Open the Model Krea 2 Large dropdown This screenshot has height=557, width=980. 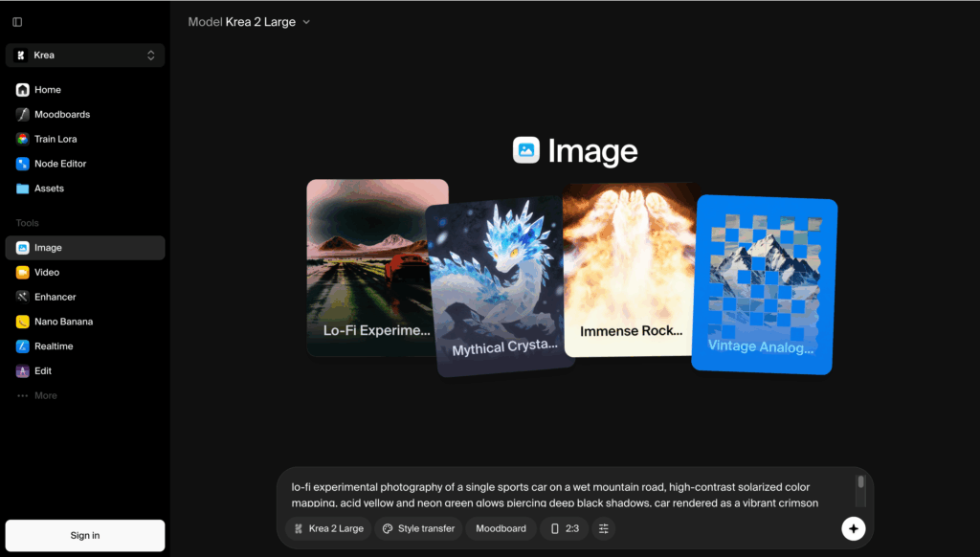249,22
